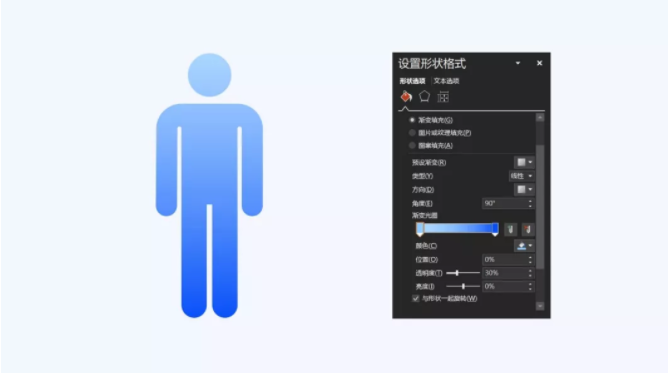The height and width of the screenshot is (373, 668).
Task: Toggle the 与形状一起旋转(W) checkbox
Action: pyautogui.click(x=416, y=298)
